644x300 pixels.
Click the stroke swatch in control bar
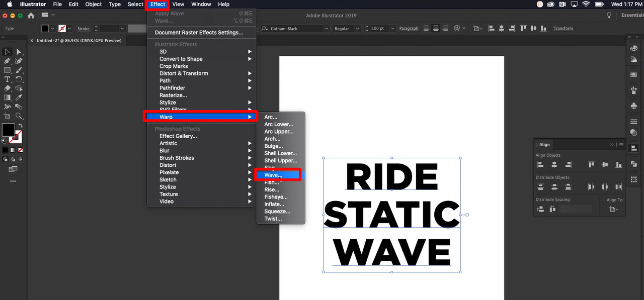tap(62, 29)
